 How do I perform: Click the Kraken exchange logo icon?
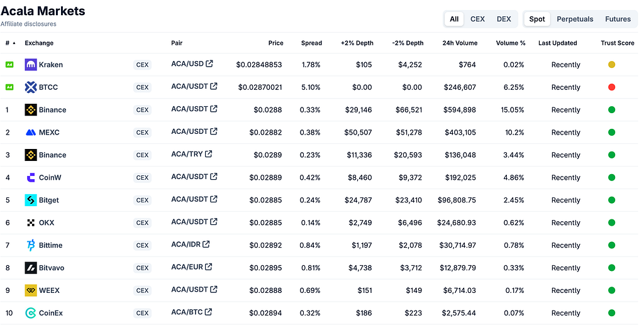pos(31,65)
